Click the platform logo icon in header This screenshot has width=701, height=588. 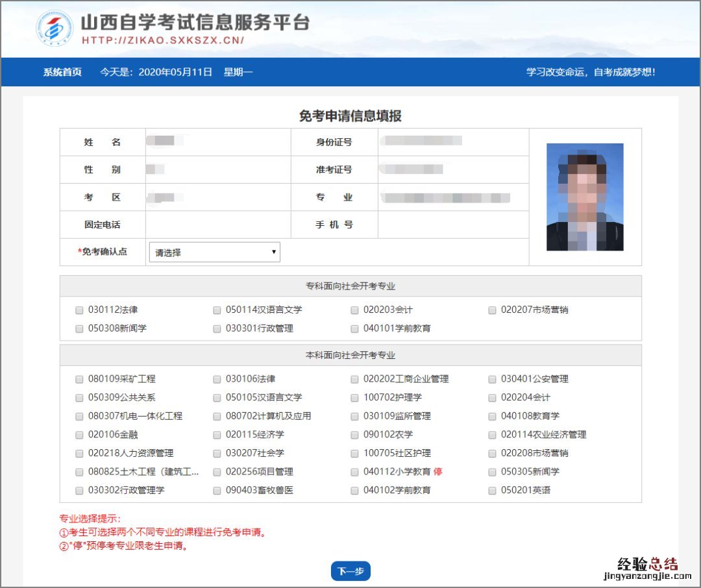pyautogui.click(x=54, y=29)
